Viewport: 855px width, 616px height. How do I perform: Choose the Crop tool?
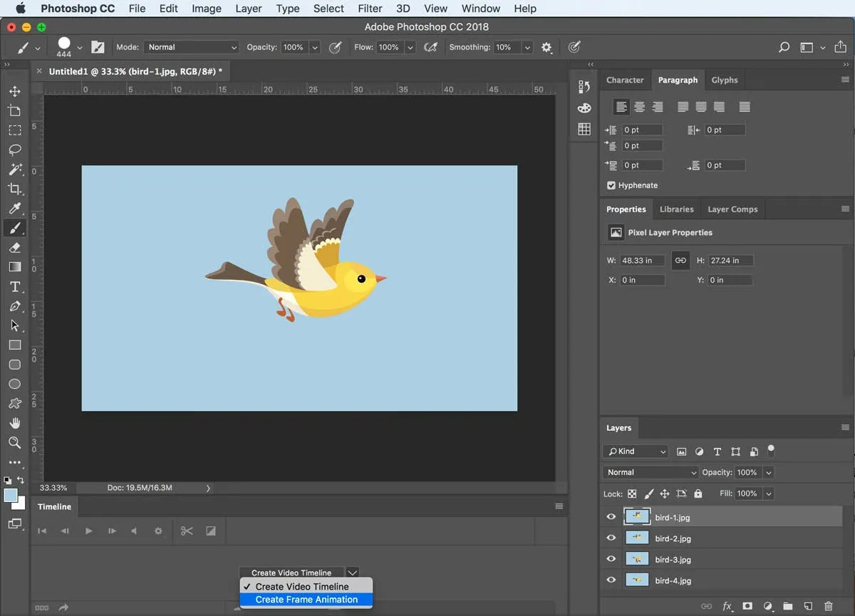[14, 189]
